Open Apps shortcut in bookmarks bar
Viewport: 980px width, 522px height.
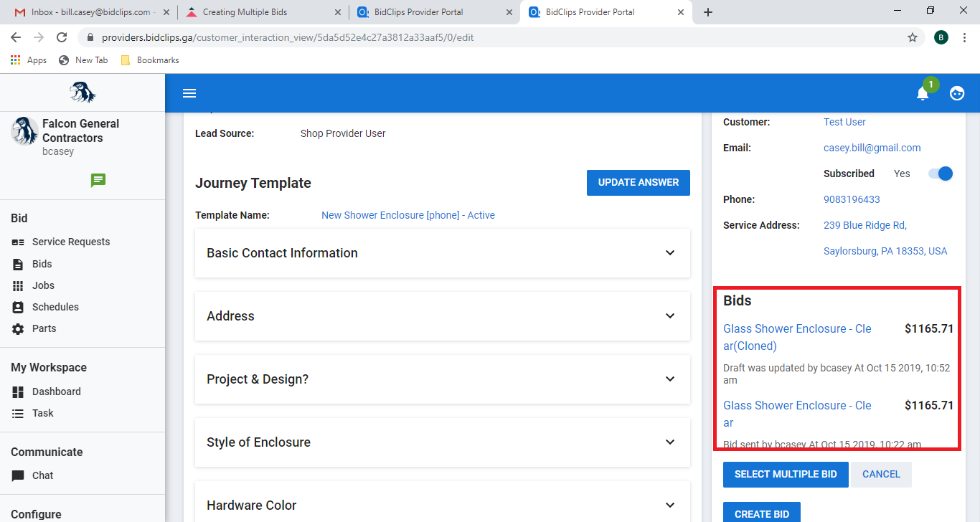tap(29, 60)
